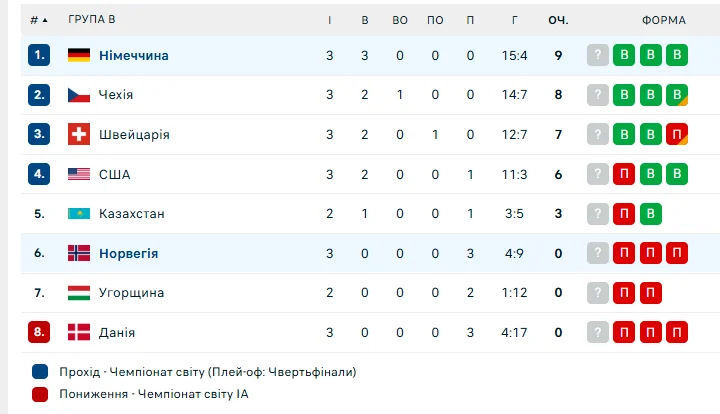Viewport: 720px width, 414px height.
Task: Click the blue promotion legend swatch
Action: tap(39, 372)
